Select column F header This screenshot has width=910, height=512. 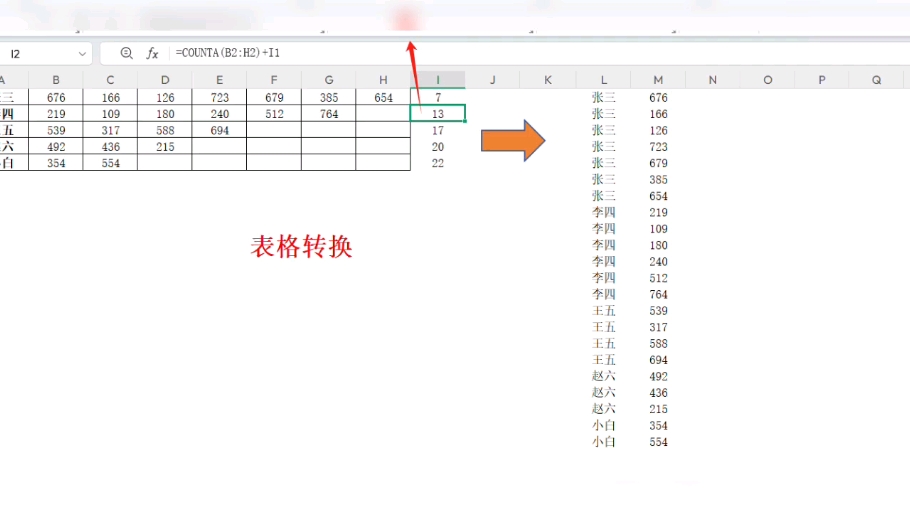click(274, 80)
